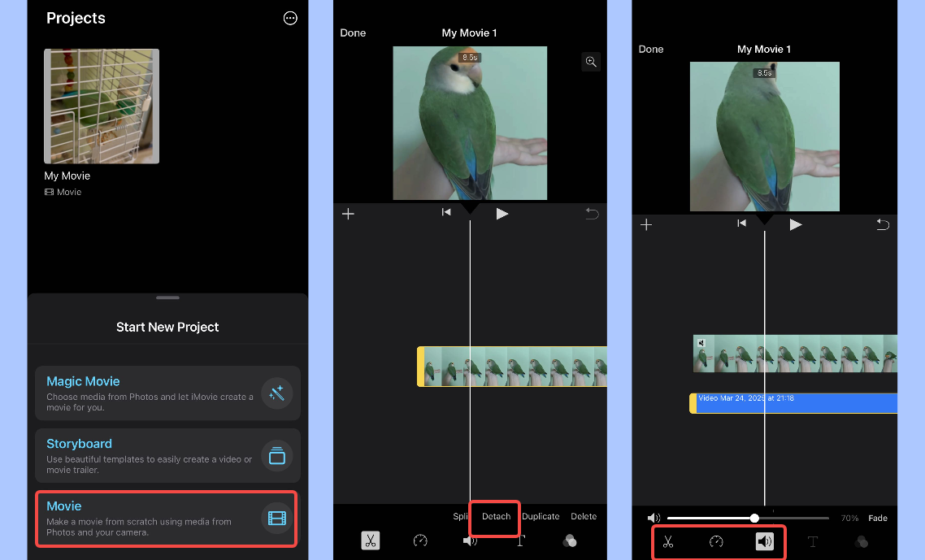
Task: Skip to beginning in the middle editor
Action: (x=446, y=212)
